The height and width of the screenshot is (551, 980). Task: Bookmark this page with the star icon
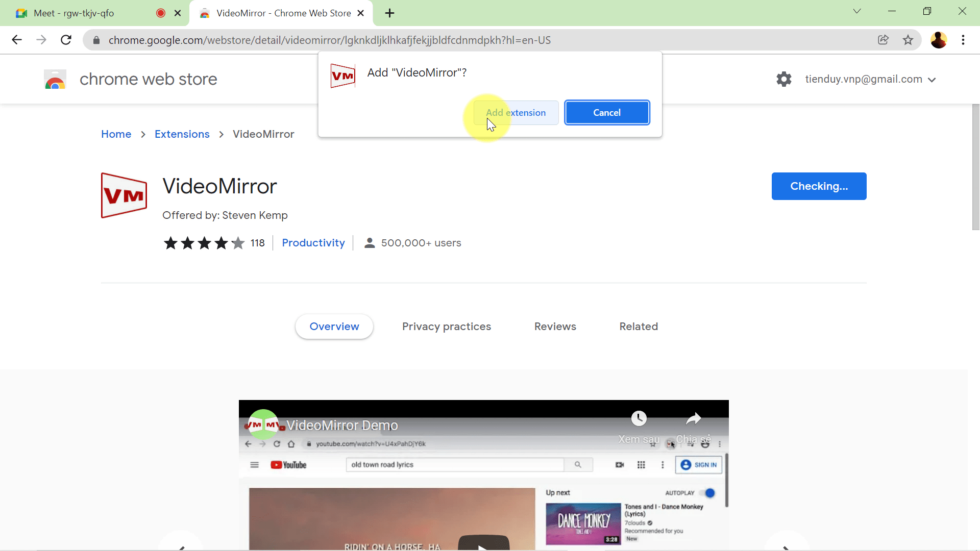(x=908, y=40)
